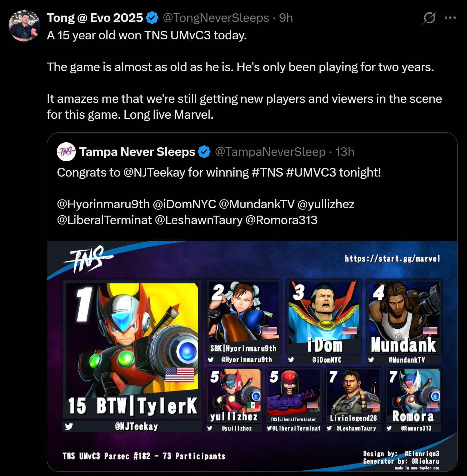Click the 13h quoted tweet timestamp
The width and height of the screenshot is (467, 476).
(x=345, y=152)
